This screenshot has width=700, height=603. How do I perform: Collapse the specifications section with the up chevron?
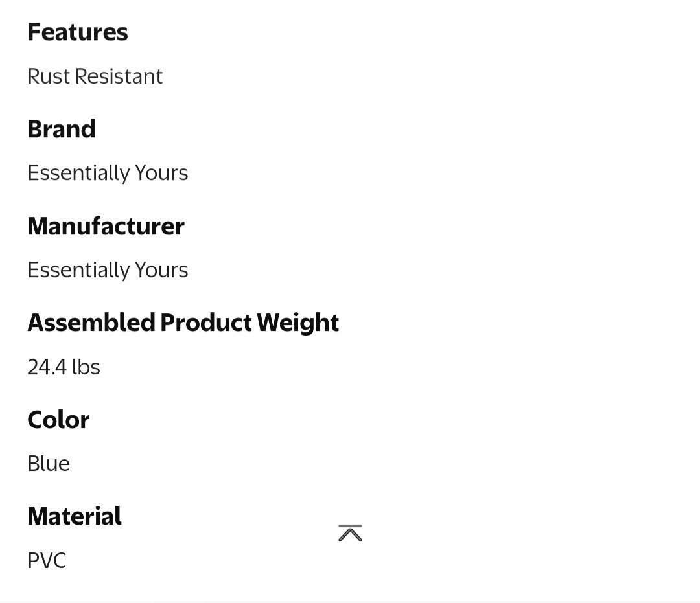point(350,533)
